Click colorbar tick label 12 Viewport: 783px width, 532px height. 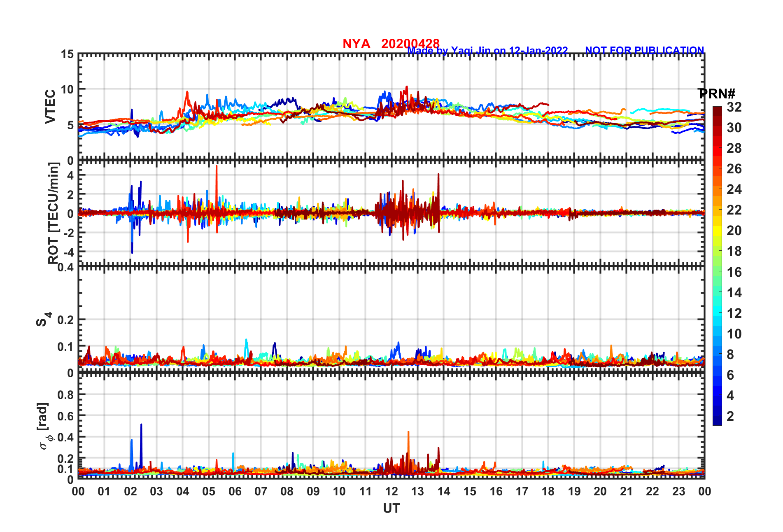(734, 313)
